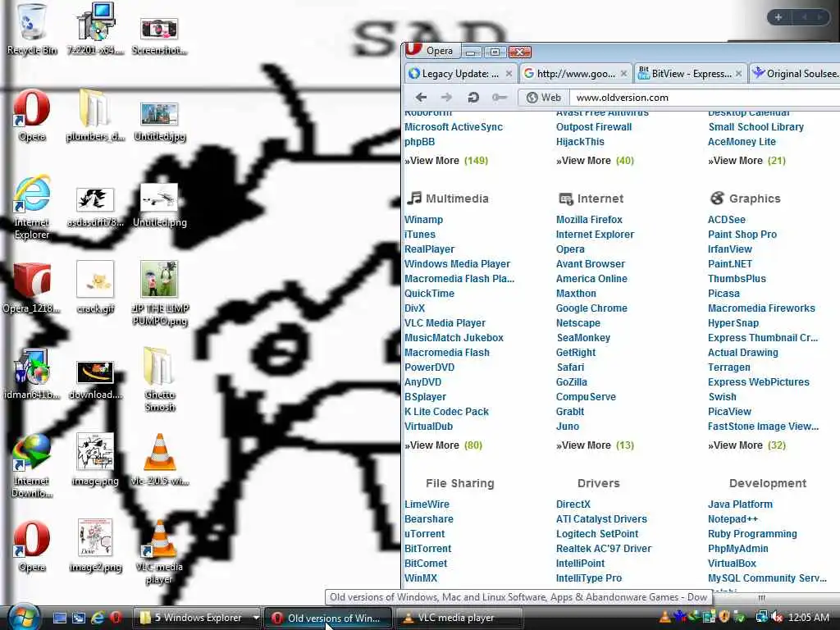Switch to VLC media player taskbar button
840x630 pixels.
(459, 618)
